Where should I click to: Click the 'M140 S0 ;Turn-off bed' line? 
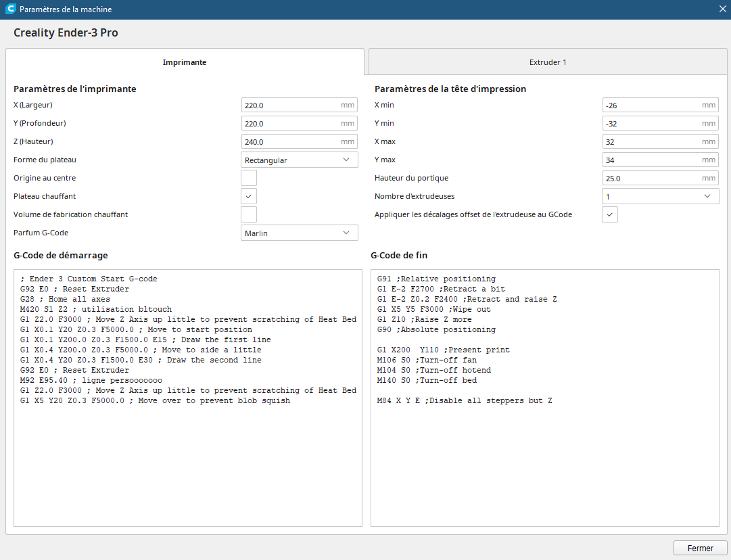click(427, 380)
